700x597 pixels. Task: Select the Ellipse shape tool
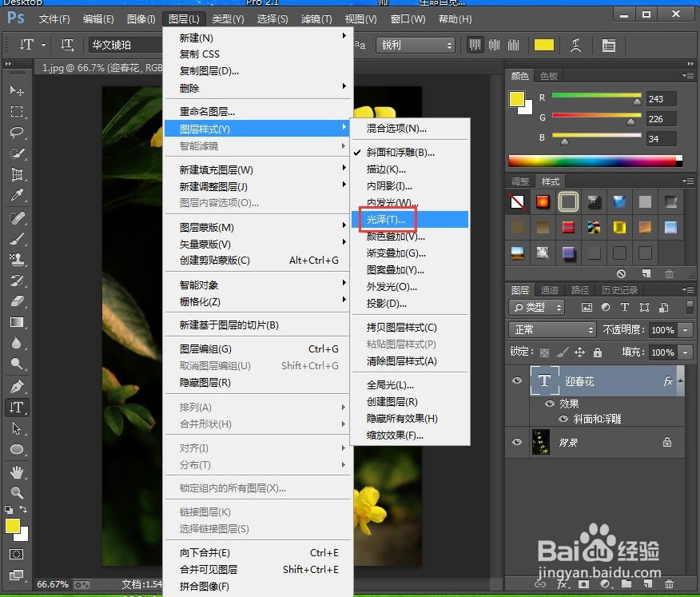click(17, 449)
